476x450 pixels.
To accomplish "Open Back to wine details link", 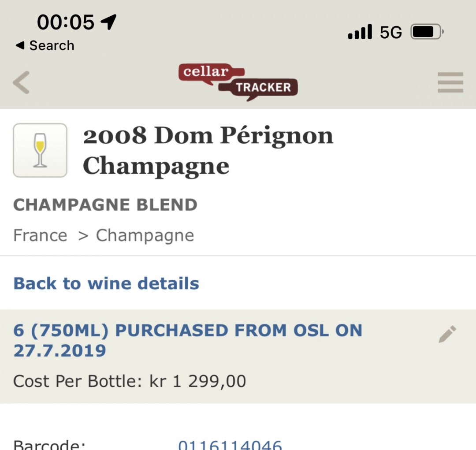I will 106,283.
